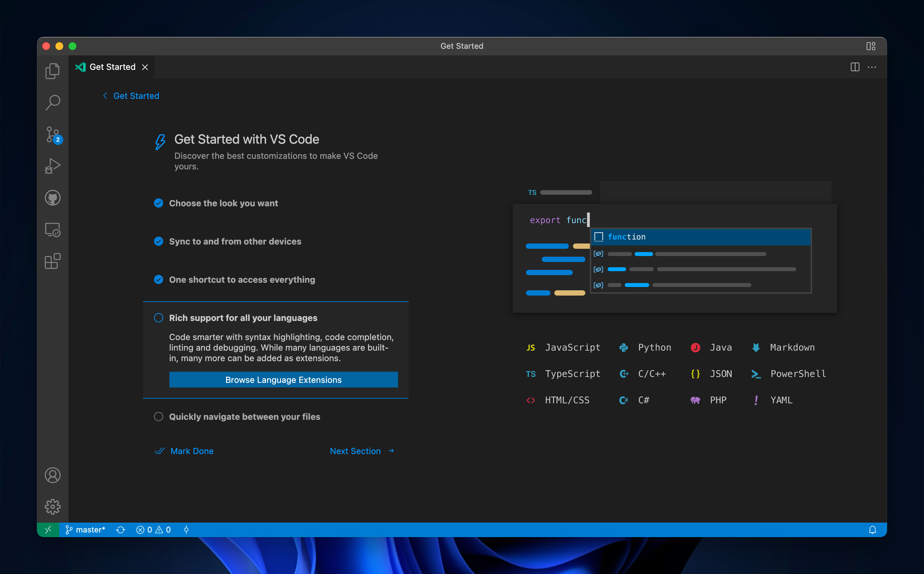Toggle checkmark for Choose the look you want
The height and width of the screenshot is (574, 924).
159,203
